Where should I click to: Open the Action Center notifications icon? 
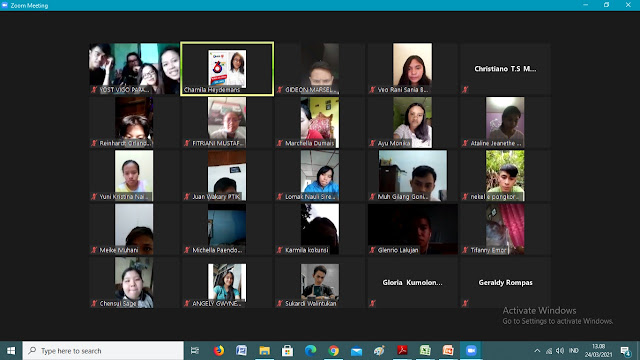626,351
